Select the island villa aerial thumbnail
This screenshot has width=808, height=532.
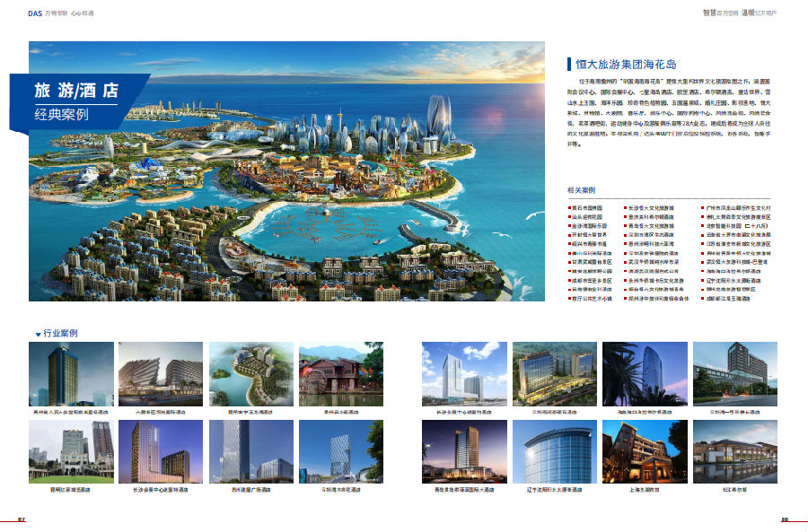coord(250,374)
